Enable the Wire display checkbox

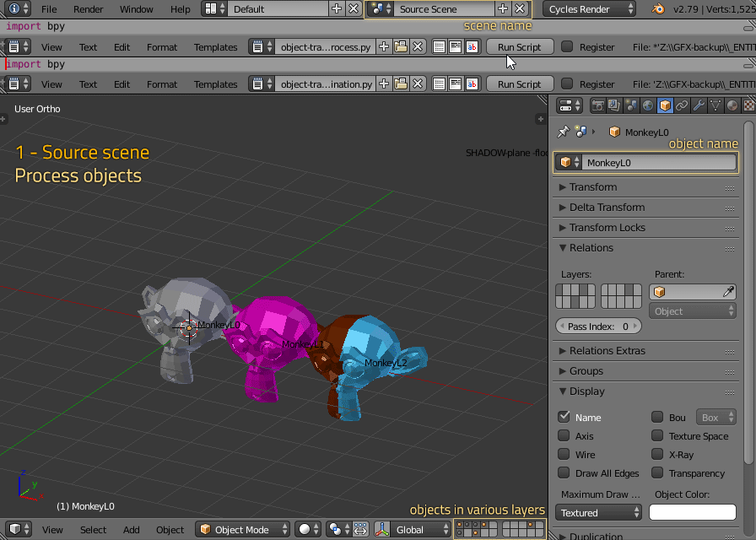(x=564, y=454)
